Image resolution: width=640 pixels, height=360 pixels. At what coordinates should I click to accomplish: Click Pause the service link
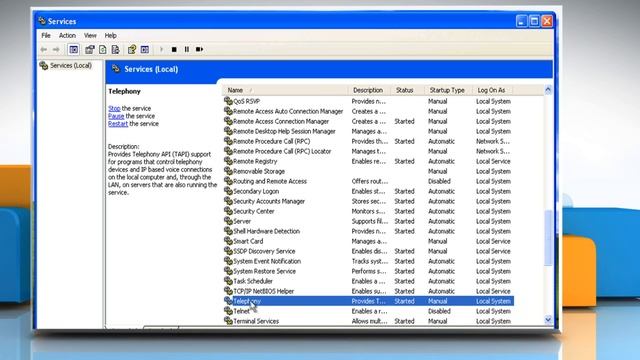(x=116, y=116)
